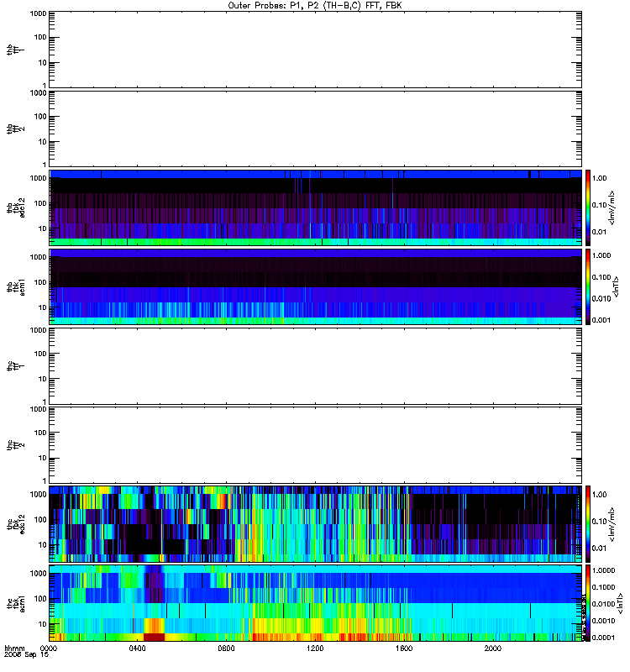Click the '0400' time axis label

click(137, 648)
